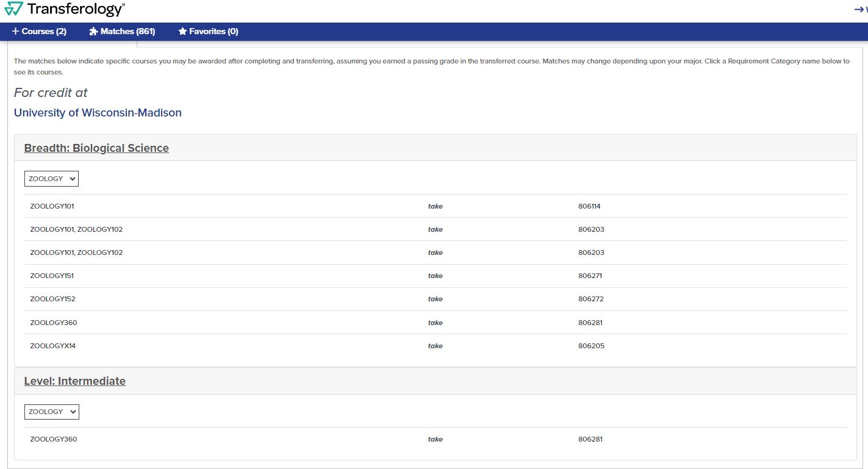
Task: Click the ZOOLOGYX14 course cell
Action: point(52,346)
